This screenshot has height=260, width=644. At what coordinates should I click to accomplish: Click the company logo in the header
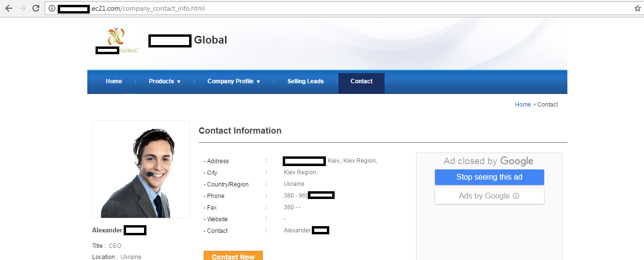(117, 41)
